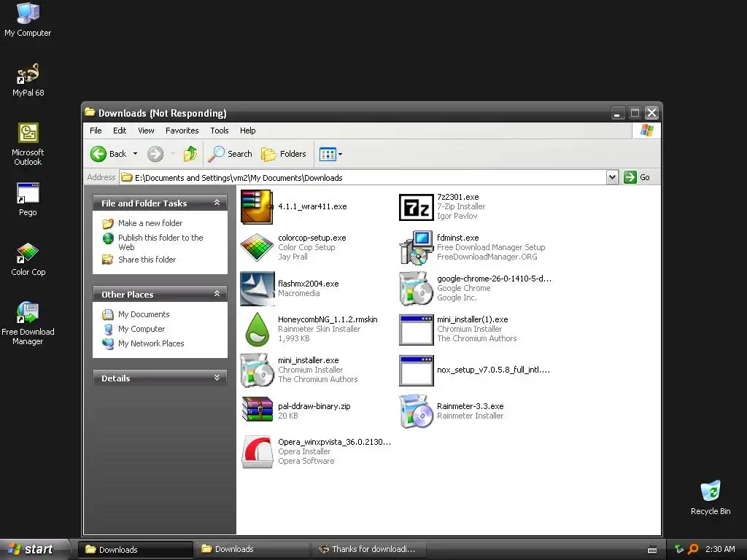Select Free Download Manager desktop icon
747x560 pixels.
pyautogui.click(x=28, y=324)
